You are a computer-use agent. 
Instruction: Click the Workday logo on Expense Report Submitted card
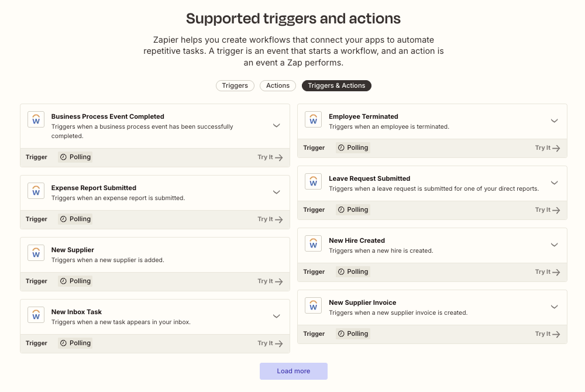(36, 191)
